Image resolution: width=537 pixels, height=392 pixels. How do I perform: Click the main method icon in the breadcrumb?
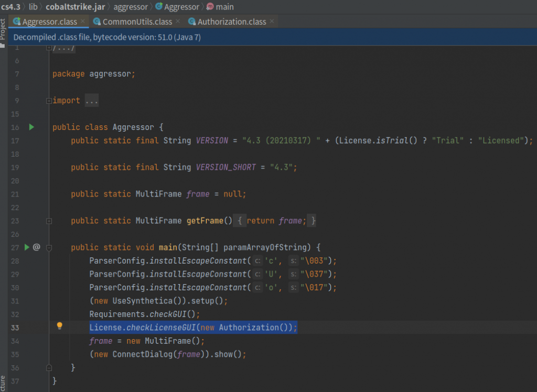pos(210,7)
